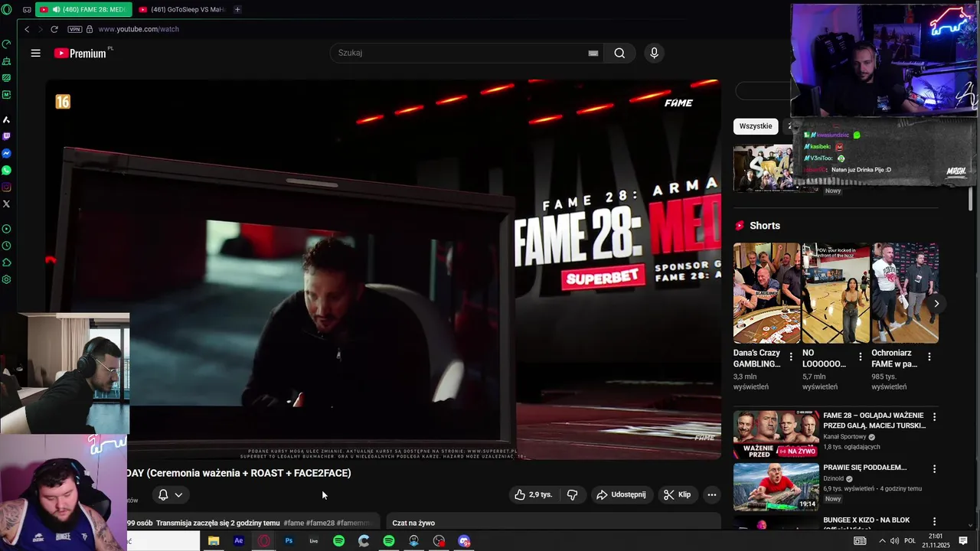This screenshot has width=980, height=551.
Task: Share video with Udostępnij button
Action: 622,494
